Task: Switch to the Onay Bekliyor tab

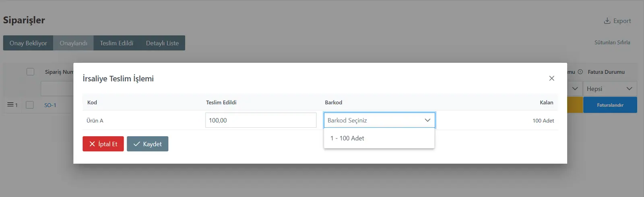Action: click(x=28, y=43)
